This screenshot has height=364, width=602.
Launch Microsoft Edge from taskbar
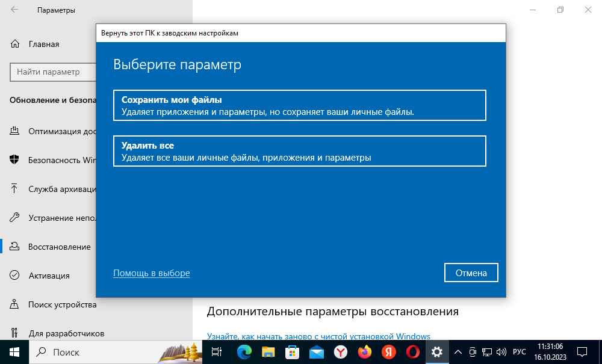(x=244, y=351)
